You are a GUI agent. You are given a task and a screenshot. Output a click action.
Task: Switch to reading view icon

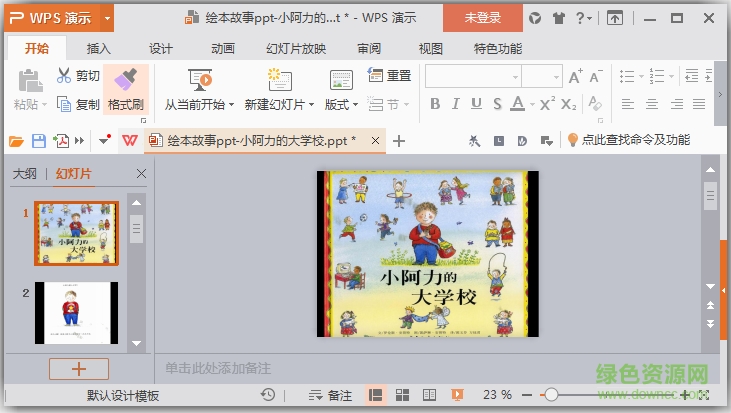(429, 395)
